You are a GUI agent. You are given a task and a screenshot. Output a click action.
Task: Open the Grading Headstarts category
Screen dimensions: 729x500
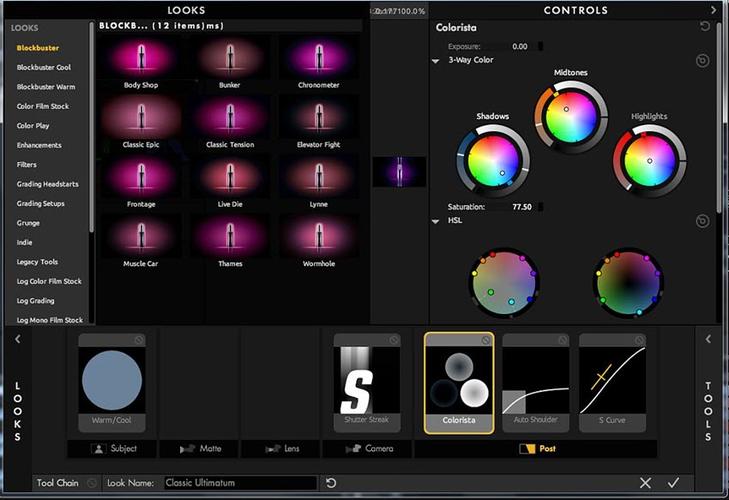point(47,184)
